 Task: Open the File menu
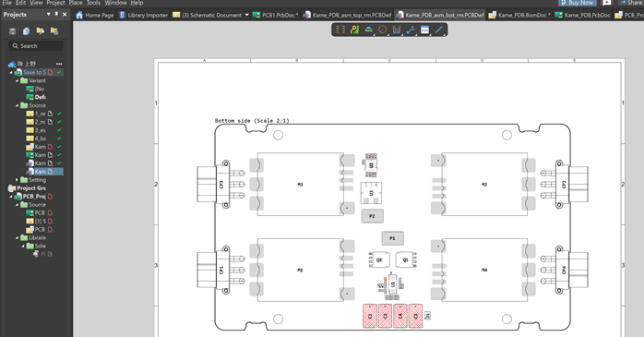click(7, 3)
